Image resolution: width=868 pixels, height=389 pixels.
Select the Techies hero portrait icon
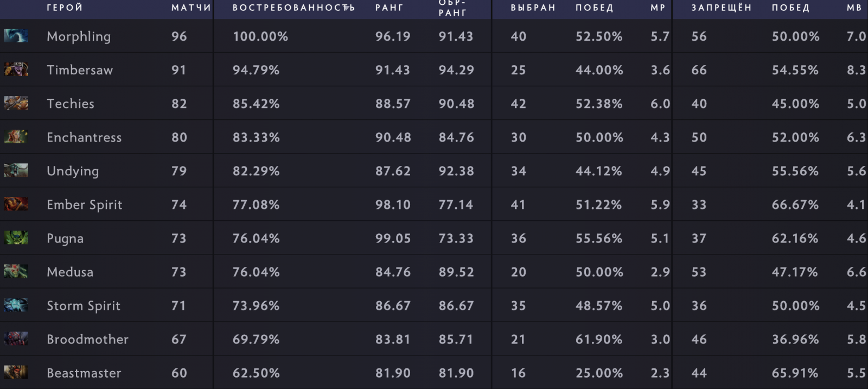point(16,103)
